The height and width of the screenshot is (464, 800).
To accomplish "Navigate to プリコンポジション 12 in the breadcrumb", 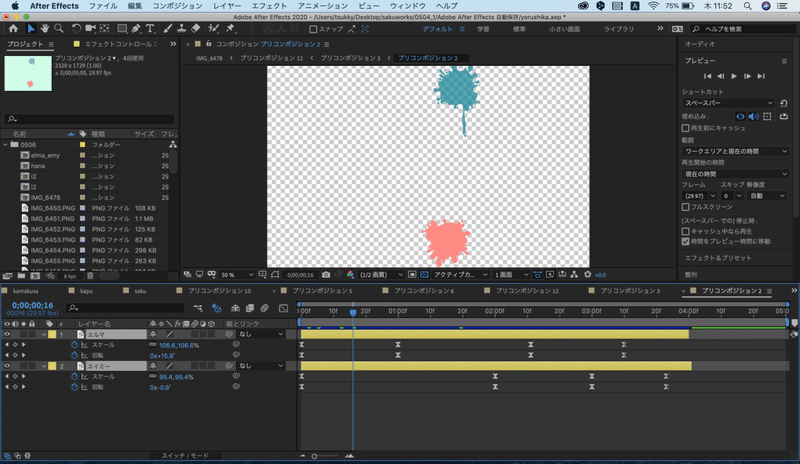I will tap(271, 58).
